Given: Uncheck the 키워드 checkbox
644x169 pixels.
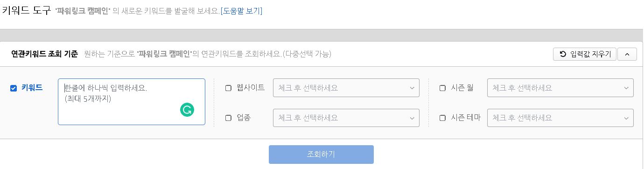Looking at the screenshot, I should (14, 88).
